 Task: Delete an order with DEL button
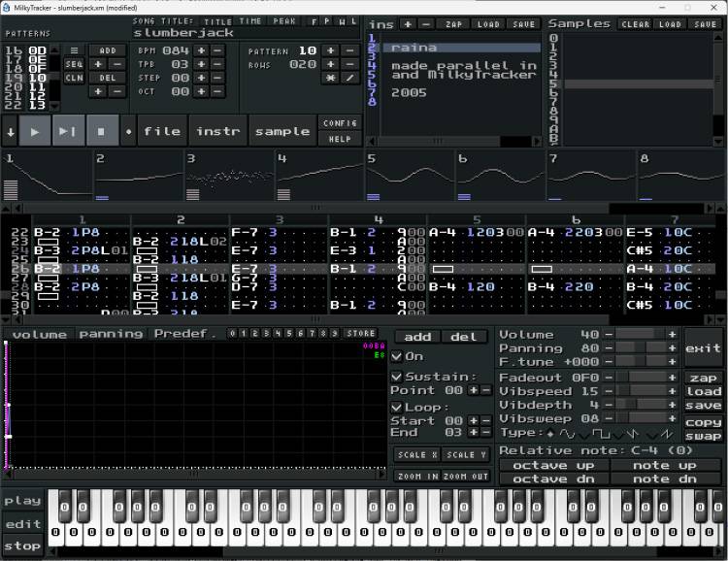point(107,78)
